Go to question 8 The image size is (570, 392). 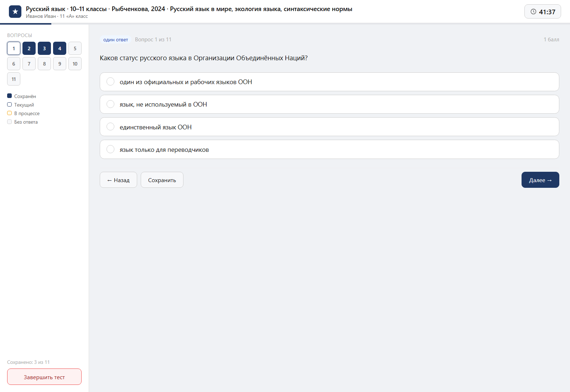(44, 64)
